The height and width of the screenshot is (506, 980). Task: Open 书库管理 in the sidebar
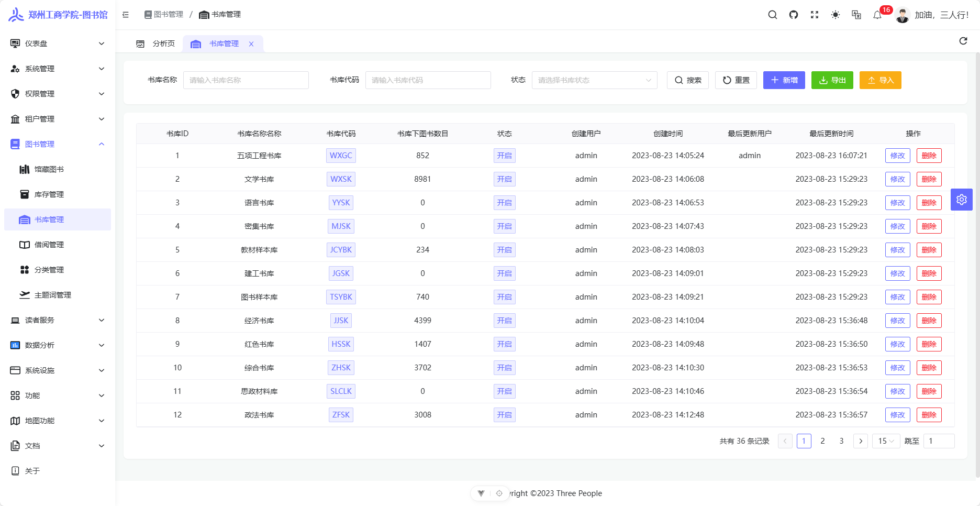58,219
